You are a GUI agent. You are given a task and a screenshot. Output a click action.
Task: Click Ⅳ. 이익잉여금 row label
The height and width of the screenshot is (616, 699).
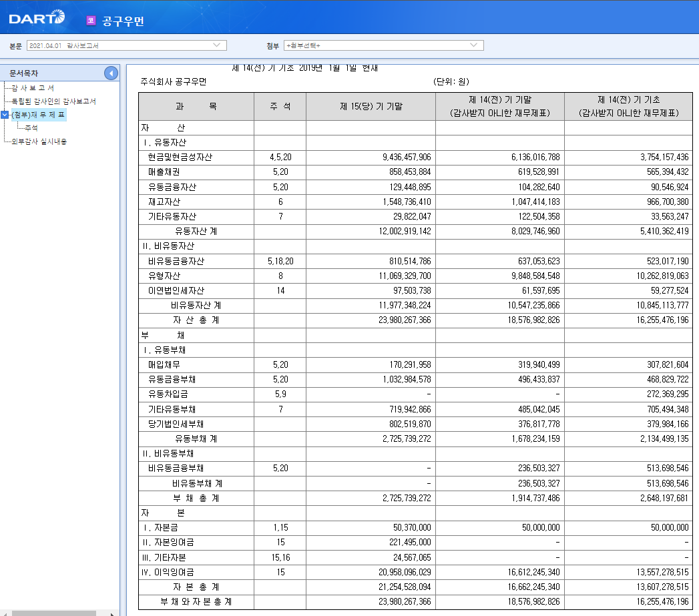tap(168, 573)
